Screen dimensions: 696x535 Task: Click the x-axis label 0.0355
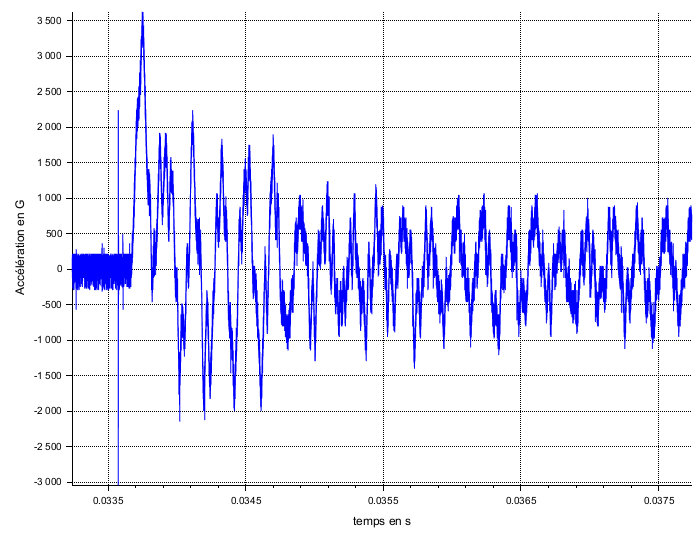coord(383,501)
